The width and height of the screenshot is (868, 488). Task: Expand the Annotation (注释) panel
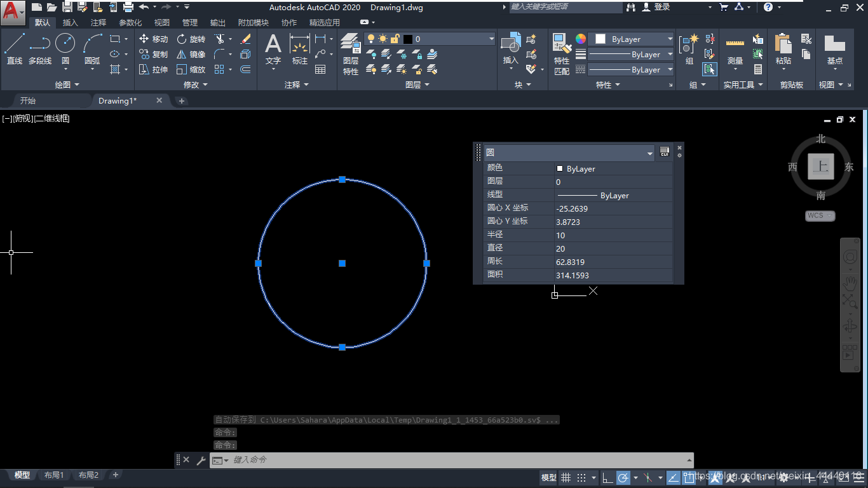[296, 85]
